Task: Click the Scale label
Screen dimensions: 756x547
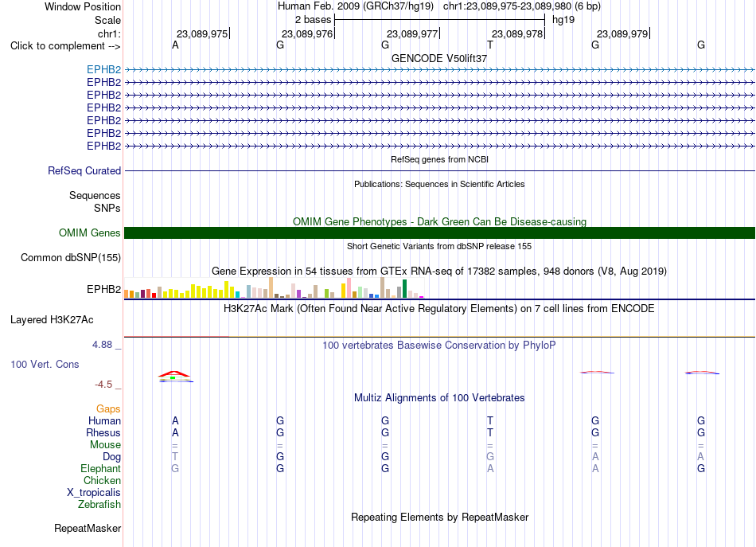Action: tap(107, 20)
